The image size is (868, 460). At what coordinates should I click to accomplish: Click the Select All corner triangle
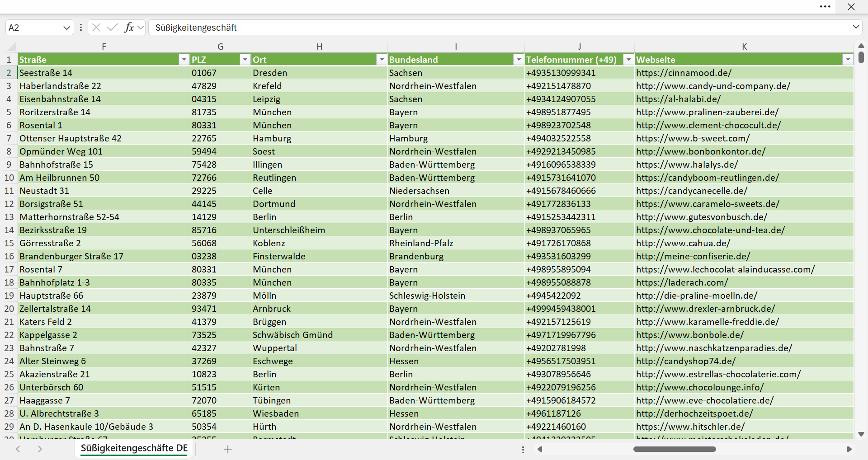coord(11,47)
